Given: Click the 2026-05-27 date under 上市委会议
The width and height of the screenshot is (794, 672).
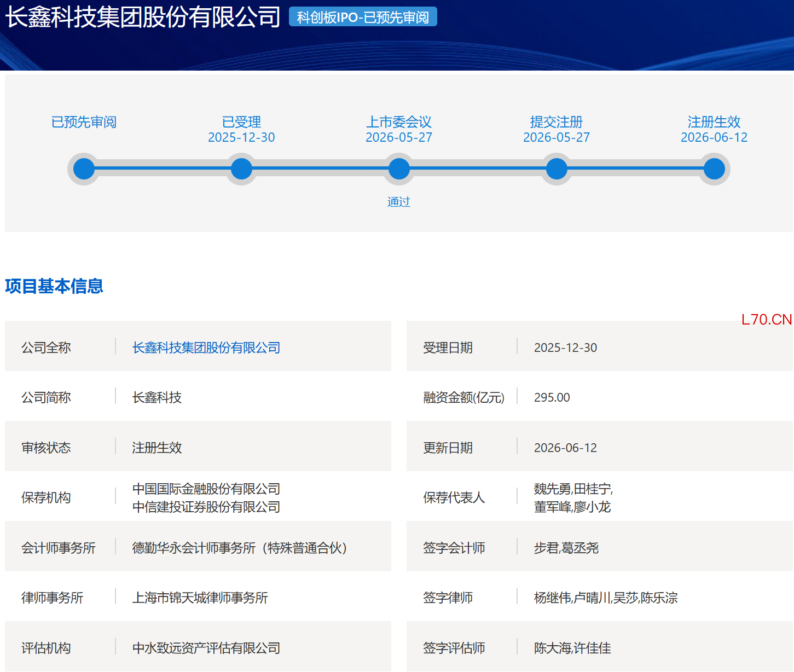Looking at the screenshot, I should point(399,137).
